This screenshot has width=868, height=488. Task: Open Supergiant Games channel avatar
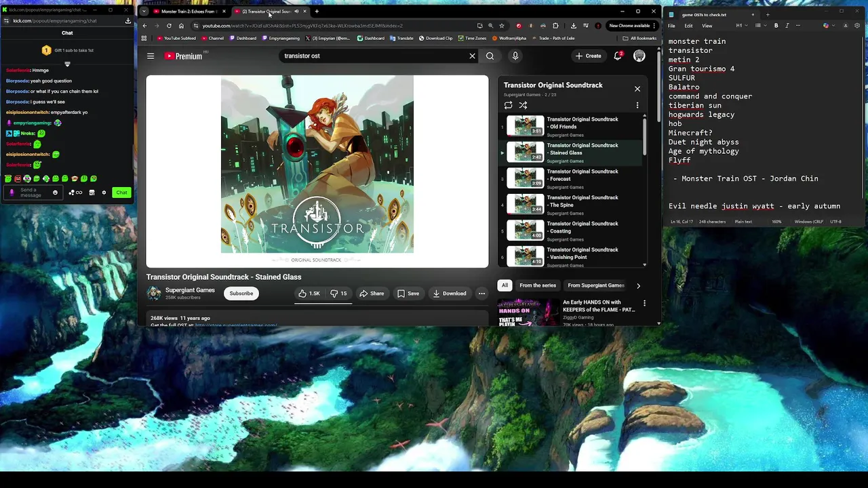(x=154, y=293)
